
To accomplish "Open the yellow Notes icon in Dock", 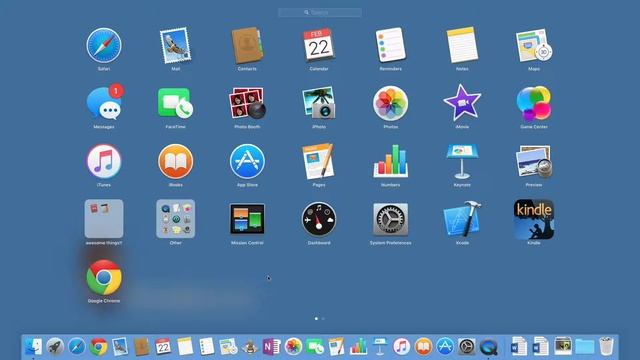I will point(185,347).
